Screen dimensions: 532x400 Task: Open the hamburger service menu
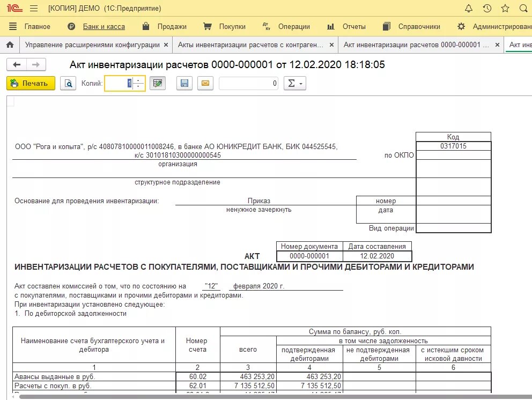click(34, 8)
